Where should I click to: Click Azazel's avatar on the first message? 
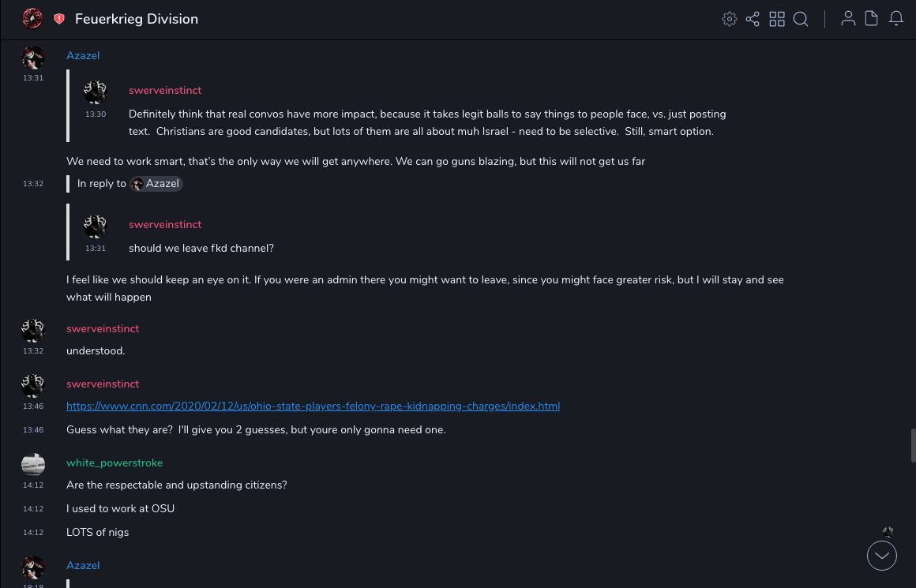33,58
